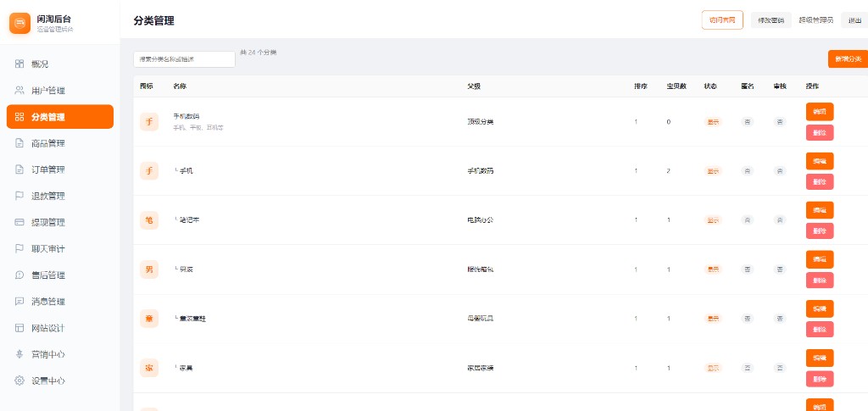Delete the 家具 category
The width and height of the screenshot is (868, 411).
click(820, 379)
